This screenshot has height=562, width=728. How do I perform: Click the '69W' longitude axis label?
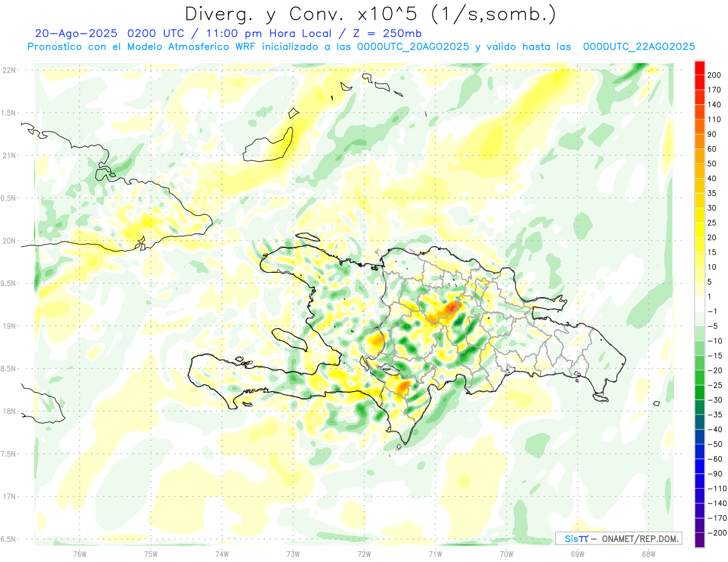[x=577, y=554]
